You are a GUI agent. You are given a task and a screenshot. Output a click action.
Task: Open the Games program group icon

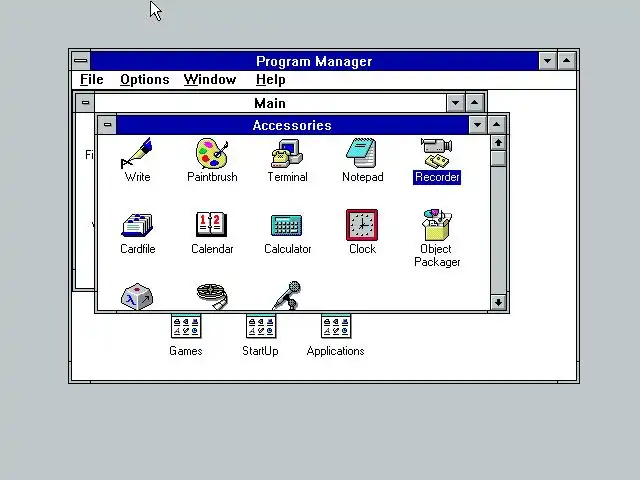click(x=186, y=326)
